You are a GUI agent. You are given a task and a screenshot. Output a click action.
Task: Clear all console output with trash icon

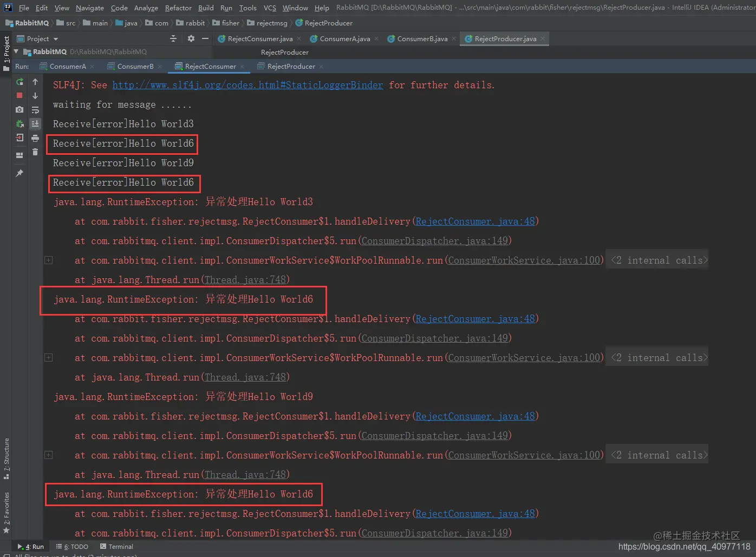(35, 152)
